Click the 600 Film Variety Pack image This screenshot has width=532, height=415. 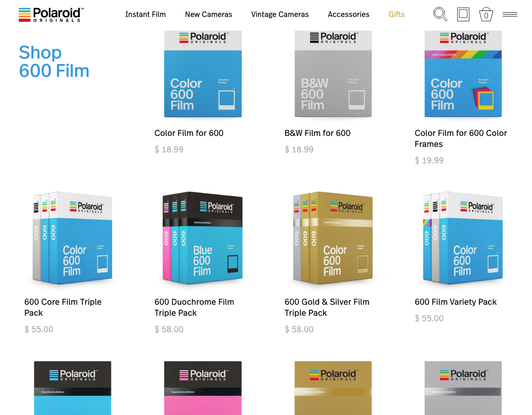click(x=462, y=238)
